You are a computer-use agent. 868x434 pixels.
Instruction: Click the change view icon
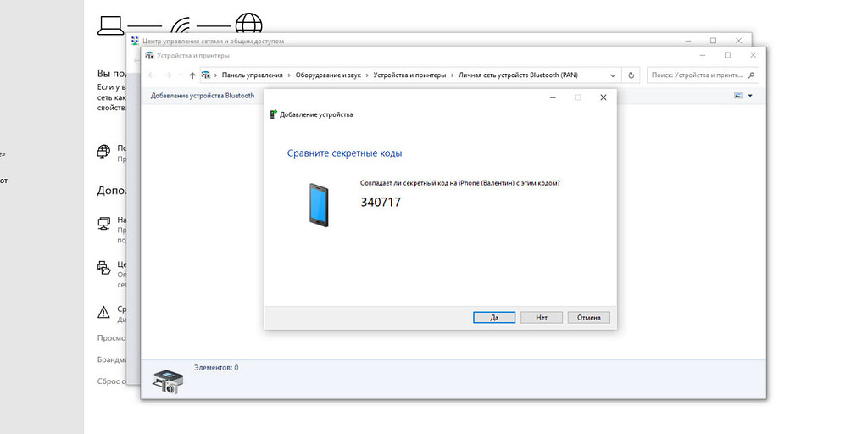pyautogui.click(x=738, y=96)
